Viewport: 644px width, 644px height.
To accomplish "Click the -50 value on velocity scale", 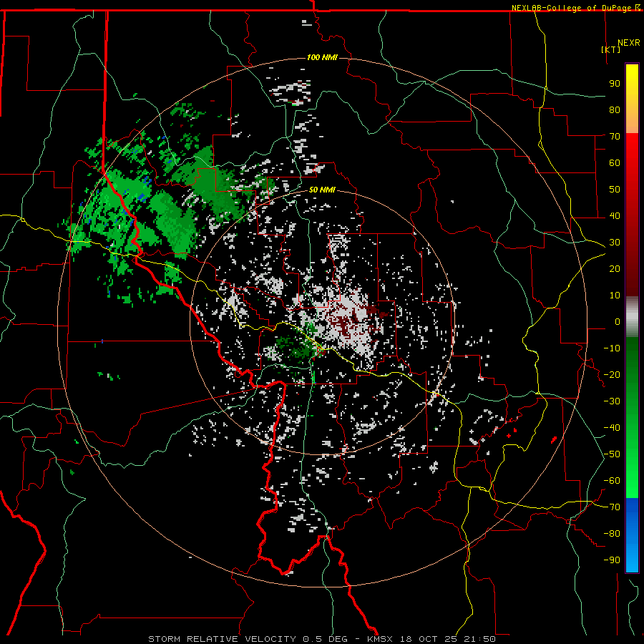I will (x=612, y=454).
